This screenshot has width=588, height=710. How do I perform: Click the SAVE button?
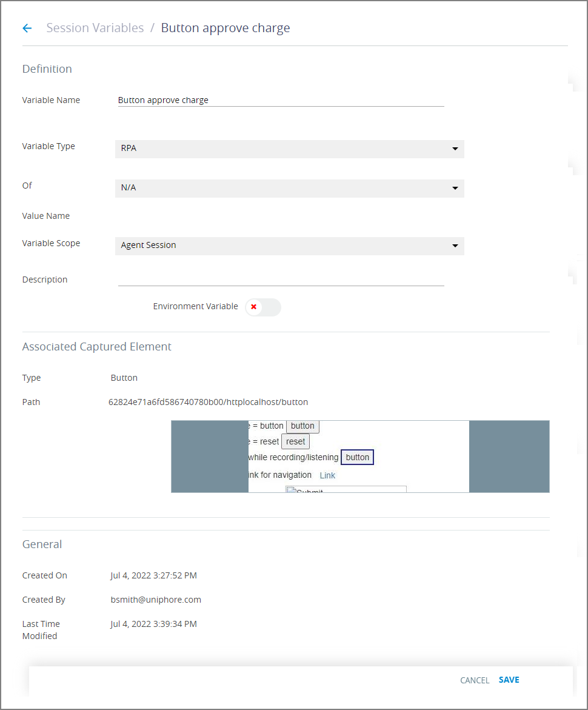509,680
